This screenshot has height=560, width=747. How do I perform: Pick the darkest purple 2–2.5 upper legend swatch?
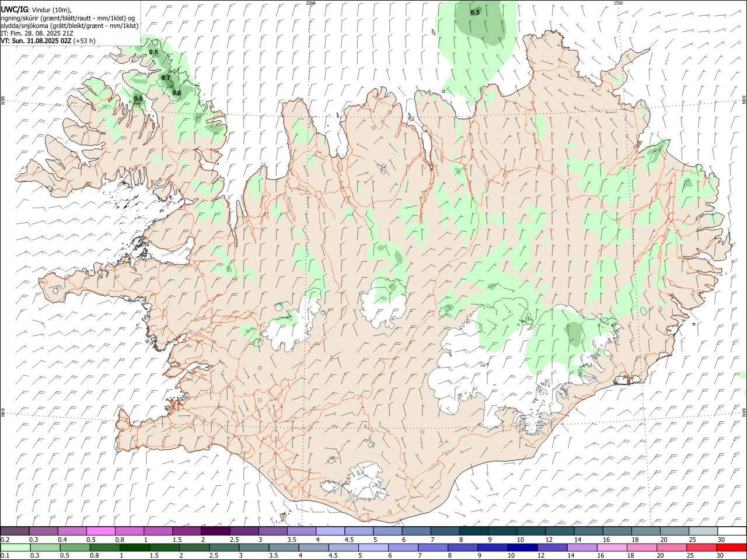point(215,531)
